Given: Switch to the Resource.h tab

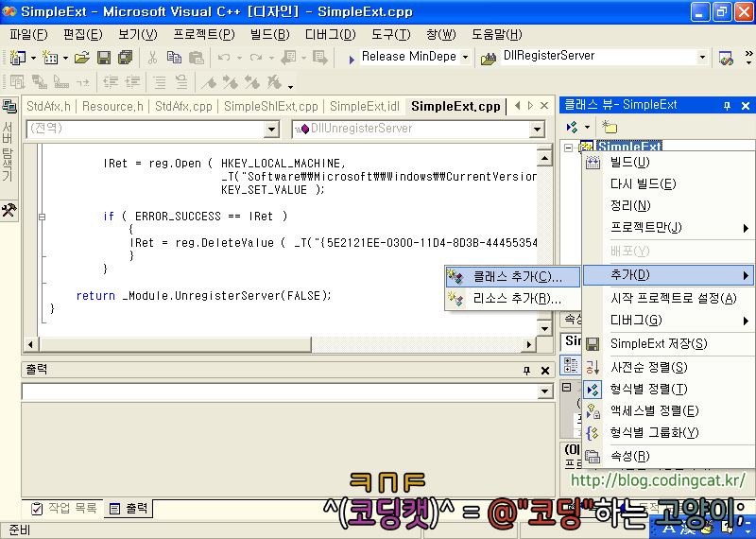Looking at the screenshot, I should click(x=112, y=106).
